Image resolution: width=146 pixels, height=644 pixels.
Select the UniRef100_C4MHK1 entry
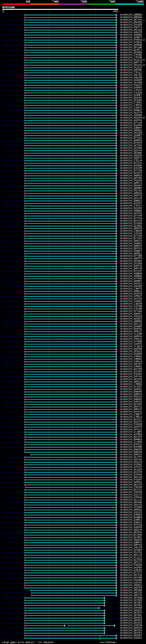[x=131, y=301]
